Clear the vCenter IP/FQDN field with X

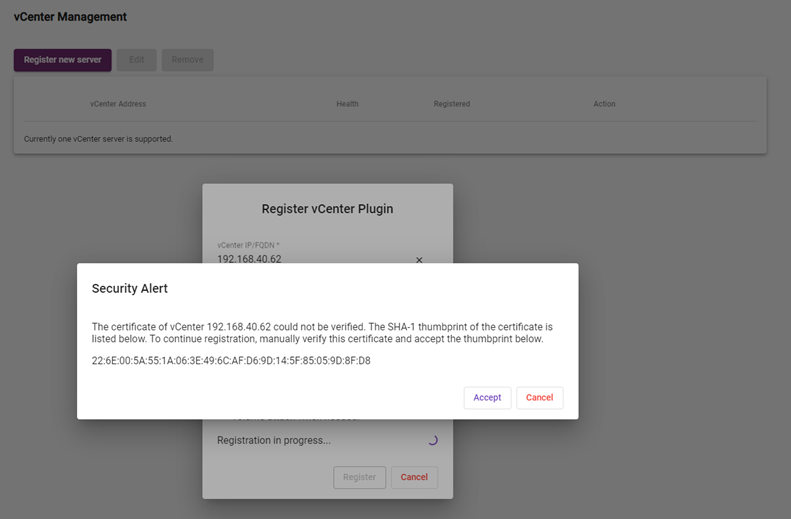tap(419, 260)
